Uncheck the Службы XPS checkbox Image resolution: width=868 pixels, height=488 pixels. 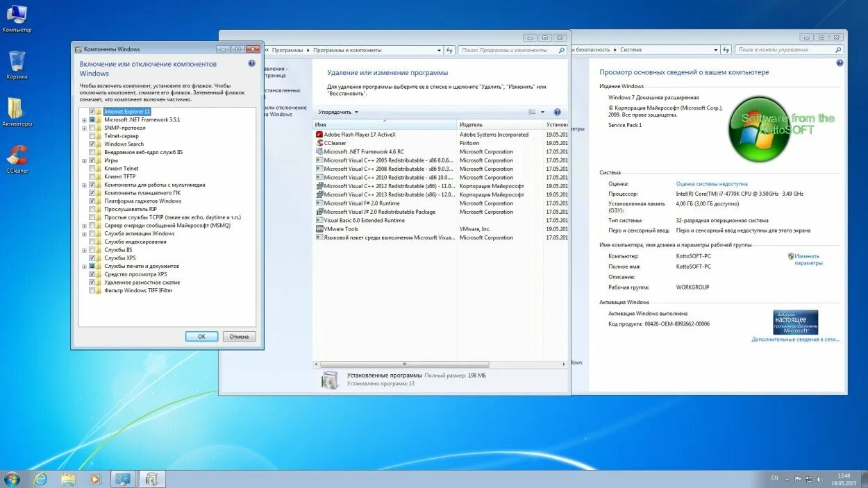tap(92, 258)
